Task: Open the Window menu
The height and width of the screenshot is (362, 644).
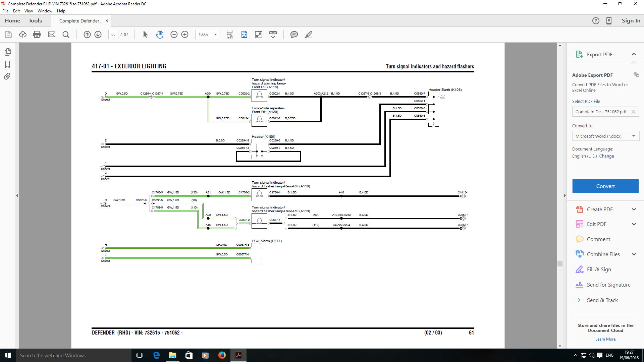Action: click(45, 11)
